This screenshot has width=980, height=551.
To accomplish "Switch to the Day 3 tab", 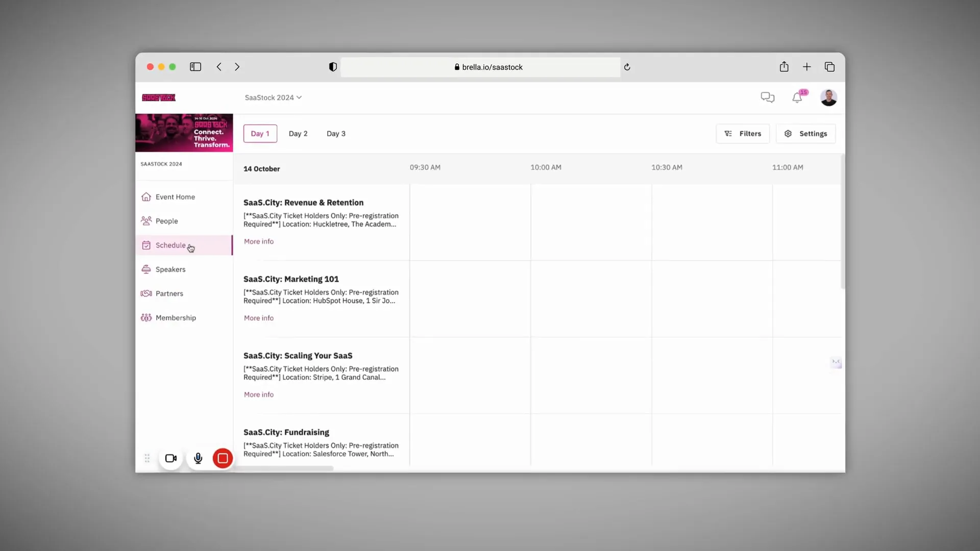I will 336,134.
